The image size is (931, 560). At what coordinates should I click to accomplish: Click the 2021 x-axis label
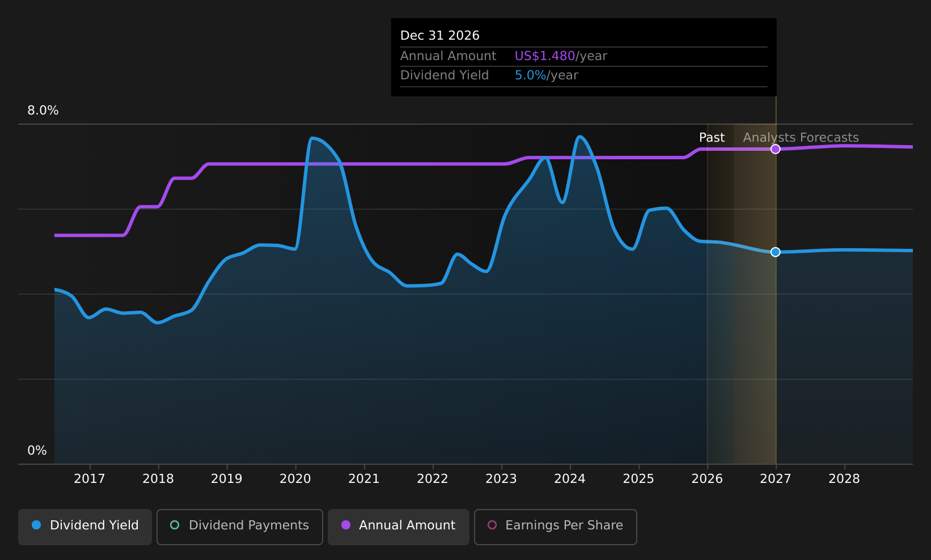(x=364, y=479)
